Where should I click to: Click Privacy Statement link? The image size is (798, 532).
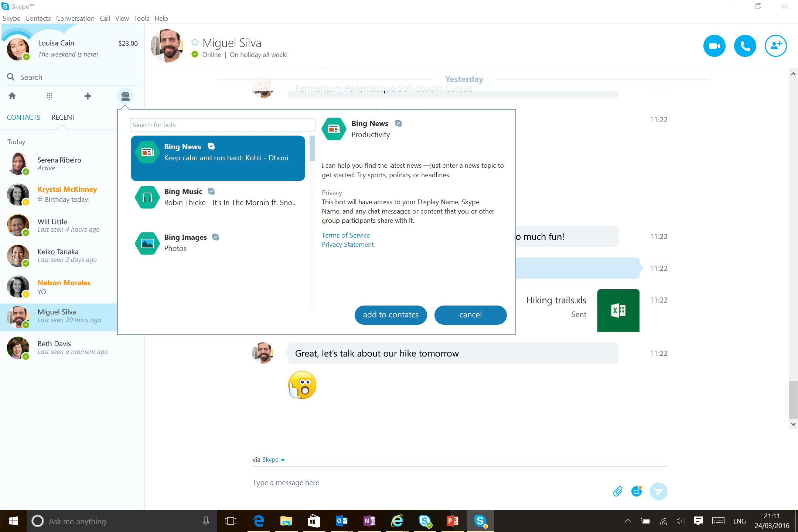coord(348,244)
